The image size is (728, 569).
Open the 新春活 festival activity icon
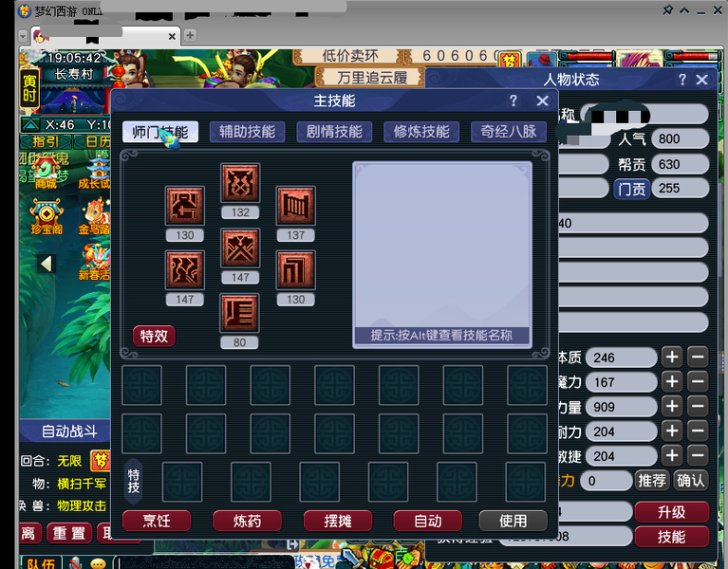click(95, 264)
